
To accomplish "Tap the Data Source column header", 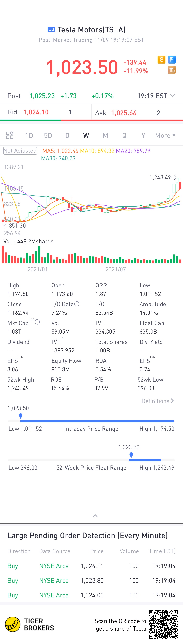I will [x=54, y=551].
